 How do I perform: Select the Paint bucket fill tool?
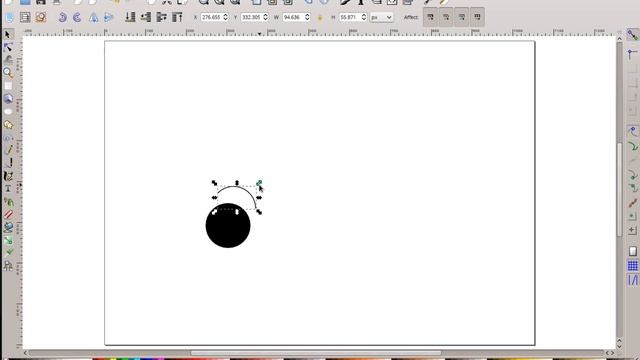[x=8, y=227]
